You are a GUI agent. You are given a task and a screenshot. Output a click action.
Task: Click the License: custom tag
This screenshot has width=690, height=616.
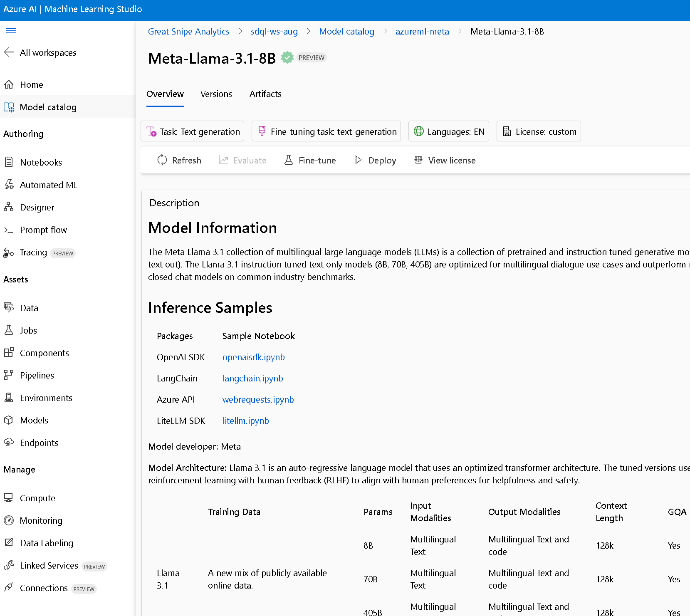tap(539, 131)
